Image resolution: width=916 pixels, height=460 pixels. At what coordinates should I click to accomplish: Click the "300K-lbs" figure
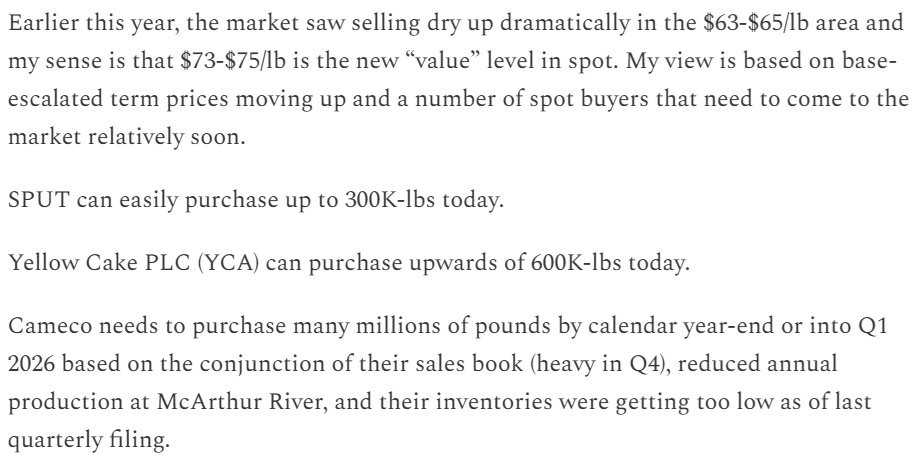pos(390,200)
